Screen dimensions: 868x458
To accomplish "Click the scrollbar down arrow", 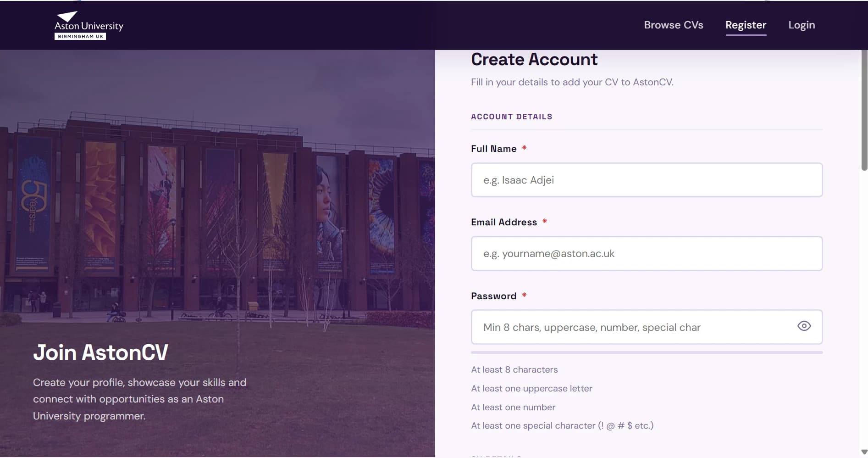I will click(864, 452).
